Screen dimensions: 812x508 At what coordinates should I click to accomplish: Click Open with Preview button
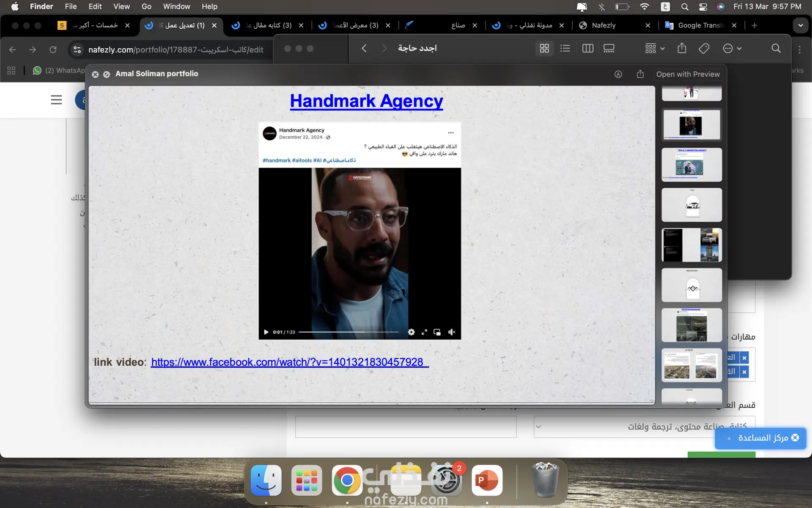click(x=688, y=74)
